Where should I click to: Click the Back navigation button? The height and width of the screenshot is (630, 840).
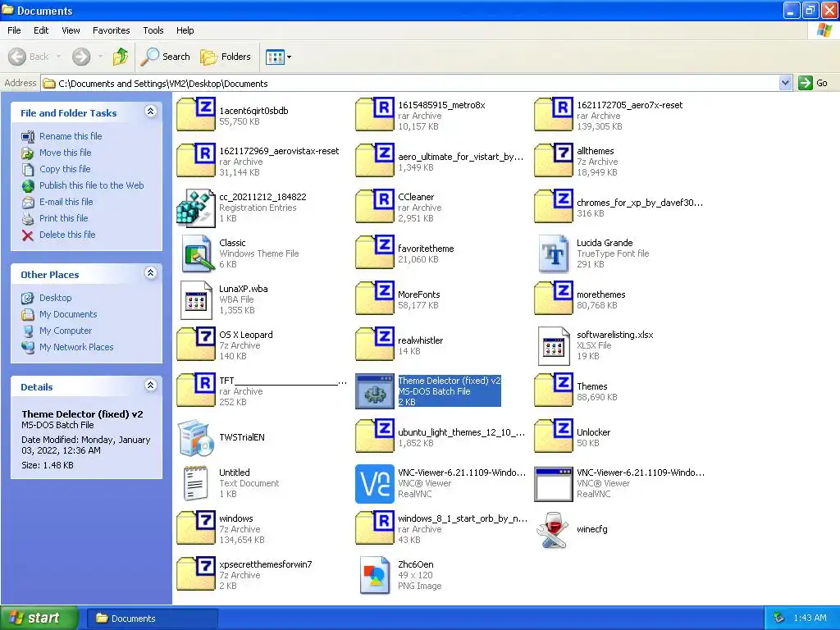[29, 57]
